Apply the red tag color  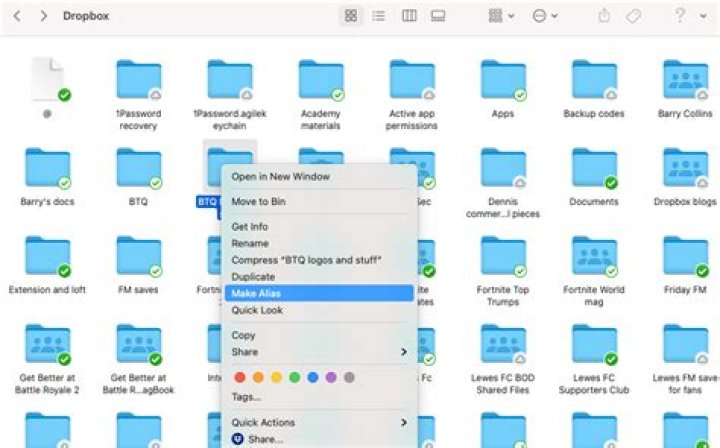(240, 377)
